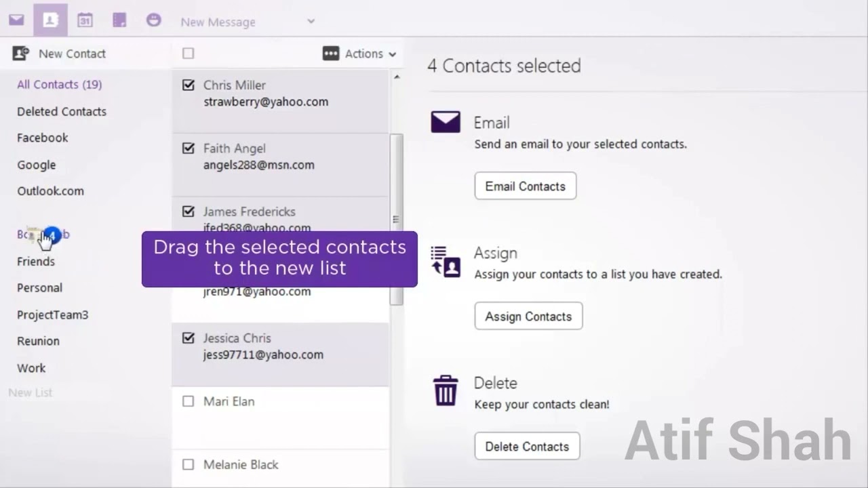Click the purple Email envelope icon

[x=446, y=122]
